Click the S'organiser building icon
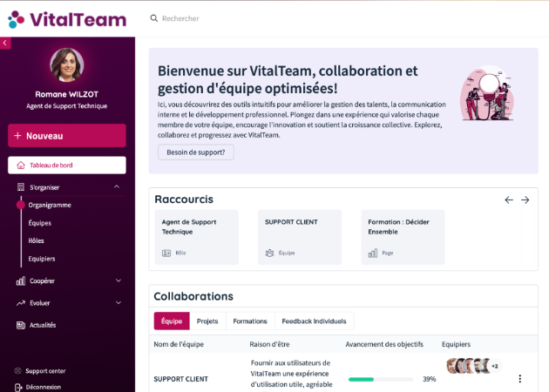549x392 pixels. point(21,187)
